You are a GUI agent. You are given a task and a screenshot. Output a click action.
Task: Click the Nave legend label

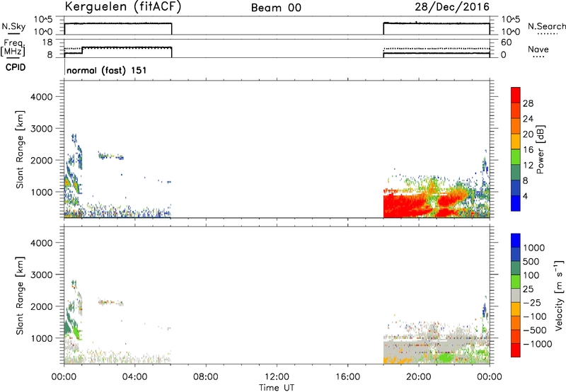pos(538,50)
